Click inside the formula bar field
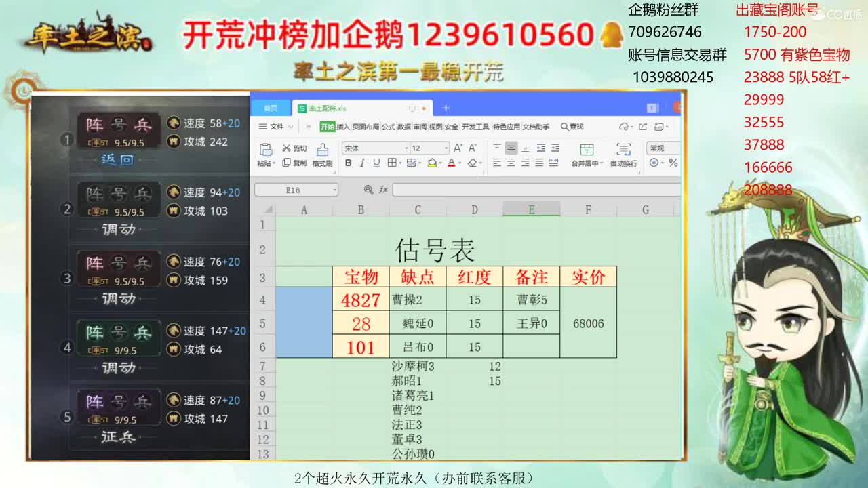Viewport: 868px width, 488px height. point(536,190)
